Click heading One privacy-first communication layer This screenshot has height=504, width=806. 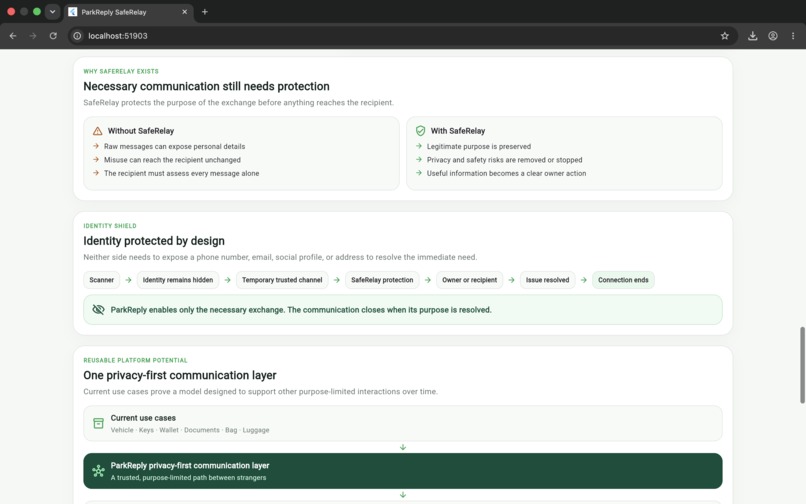click(180, 375)
